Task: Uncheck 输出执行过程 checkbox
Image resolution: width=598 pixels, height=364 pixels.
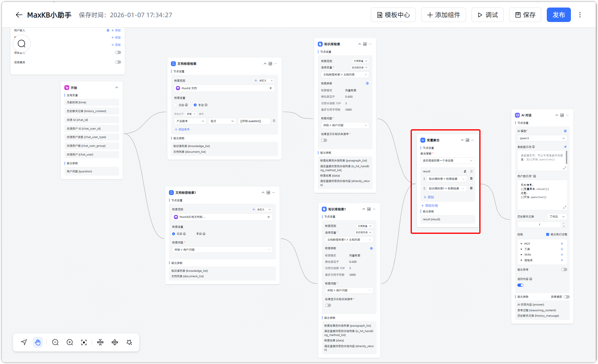Action: (548, 234)
